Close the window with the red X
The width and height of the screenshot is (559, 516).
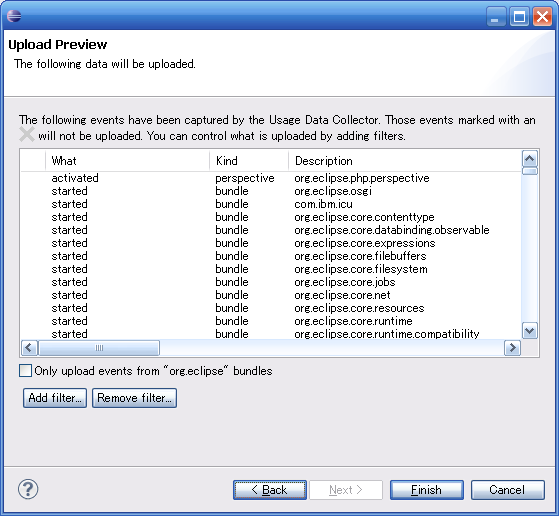point(542,16)
